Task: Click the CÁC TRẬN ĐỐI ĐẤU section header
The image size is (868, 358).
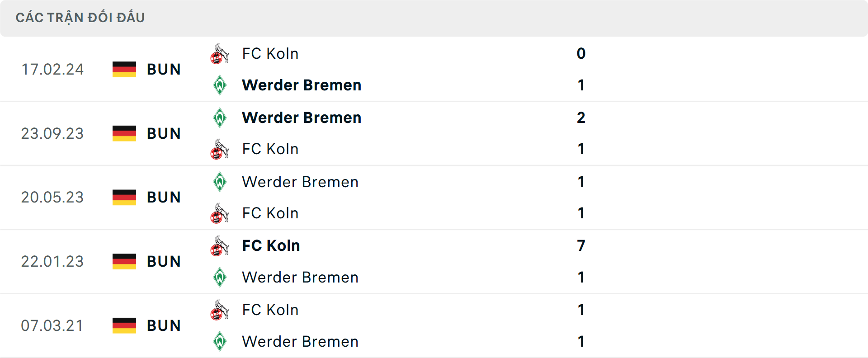Action: pyautogui.click(x=80, y=17)
